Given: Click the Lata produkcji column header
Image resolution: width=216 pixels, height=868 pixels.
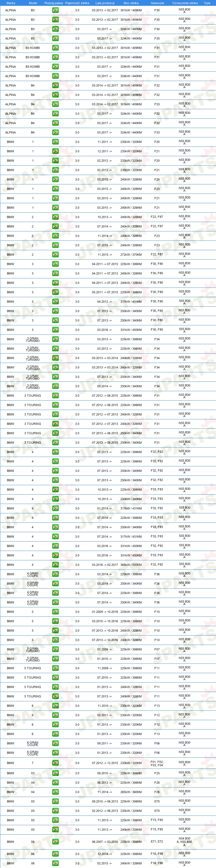Looking at the screenshot, I should pos(105,3).
